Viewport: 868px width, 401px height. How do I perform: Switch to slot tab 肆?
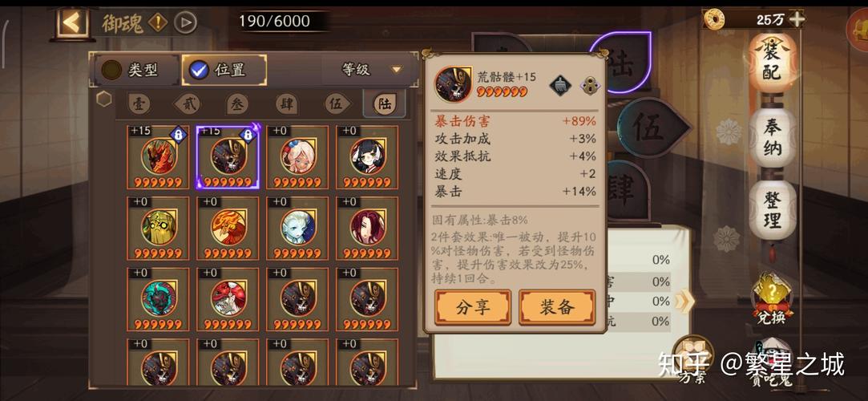[x=287, y=103]
